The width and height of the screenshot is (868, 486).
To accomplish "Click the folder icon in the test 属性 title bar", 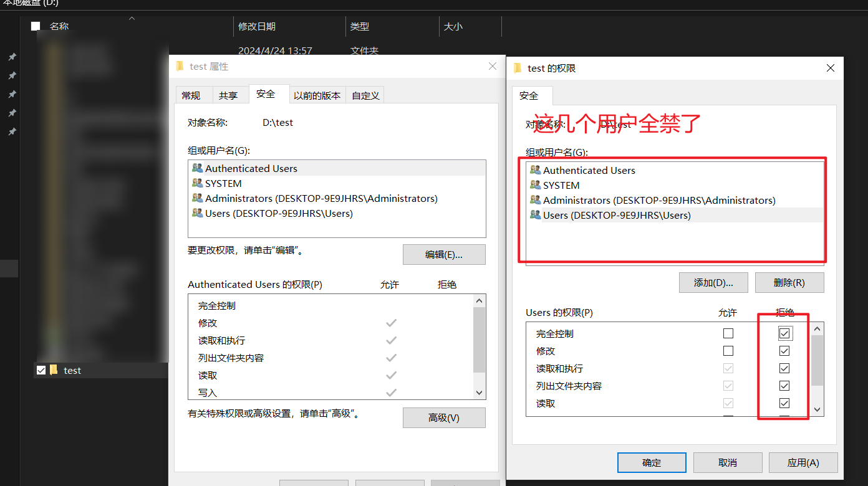I will pyautogui.click(x=180, y=65).
